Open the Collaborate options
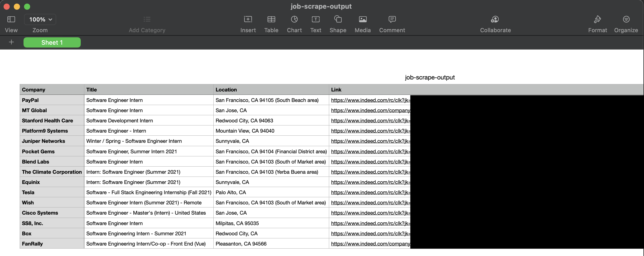644x256 pixels. point(495,19)
